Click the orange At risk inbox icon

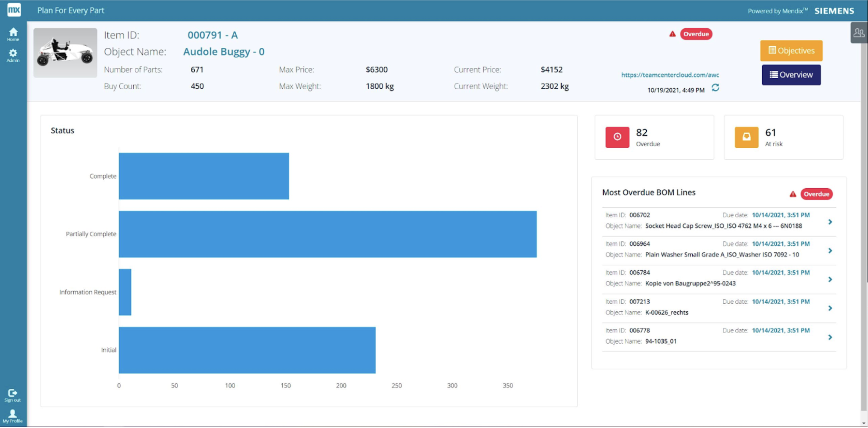coord(746,137)
